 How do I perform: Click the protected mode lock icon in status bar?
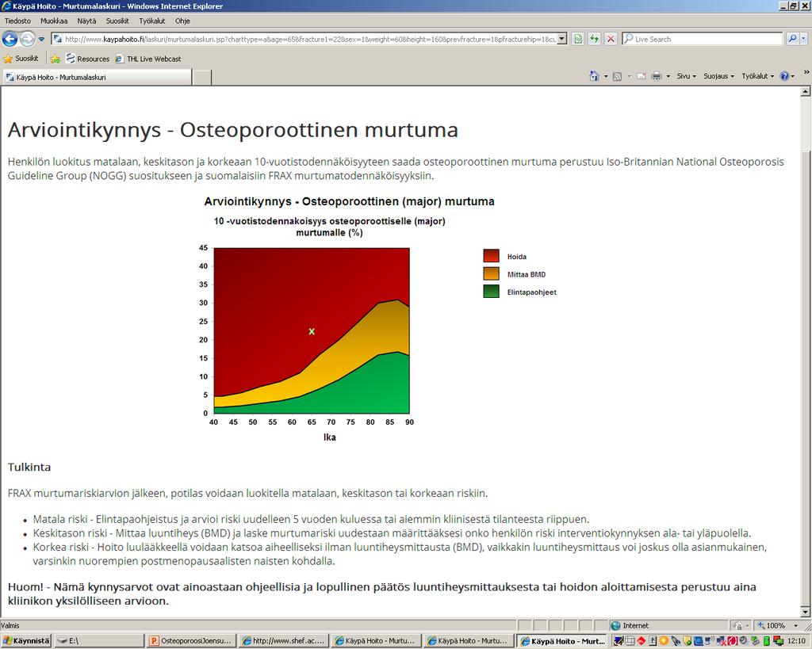[x=738, y=625]
